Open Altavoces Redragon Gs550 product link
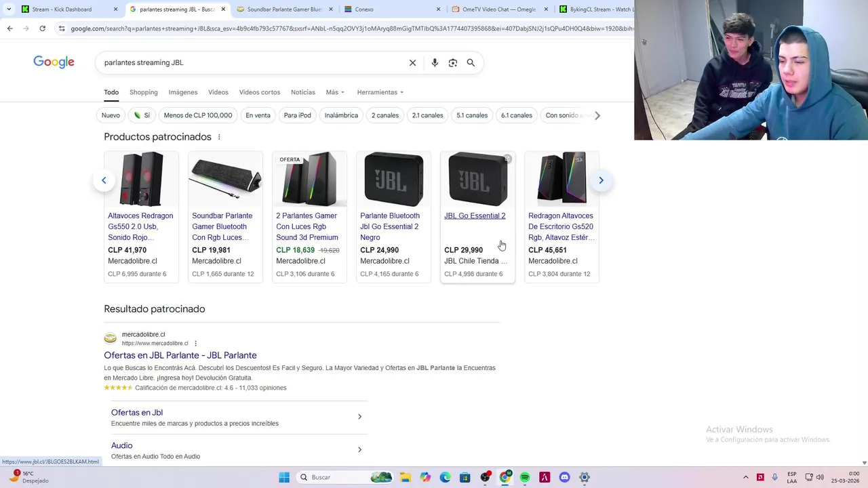This screenshot has width=868, height=488. click(x=140, y=226)
